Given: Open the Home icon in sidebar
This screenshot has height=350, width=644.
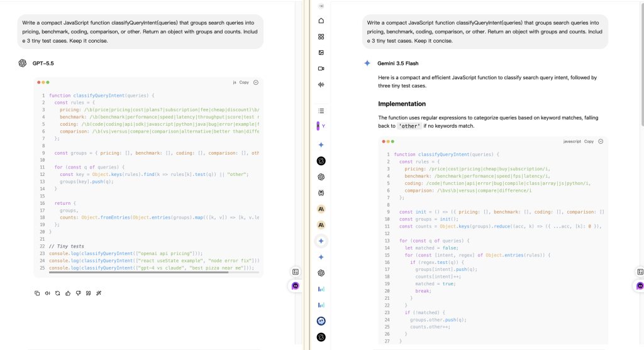Looking at the screenshot, I should [321, 21].
